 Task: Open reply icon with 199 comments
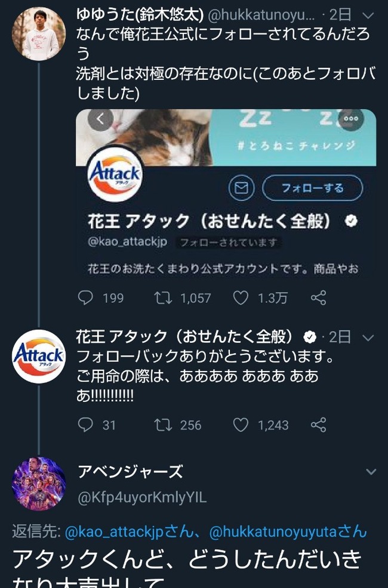coord(85,298)
